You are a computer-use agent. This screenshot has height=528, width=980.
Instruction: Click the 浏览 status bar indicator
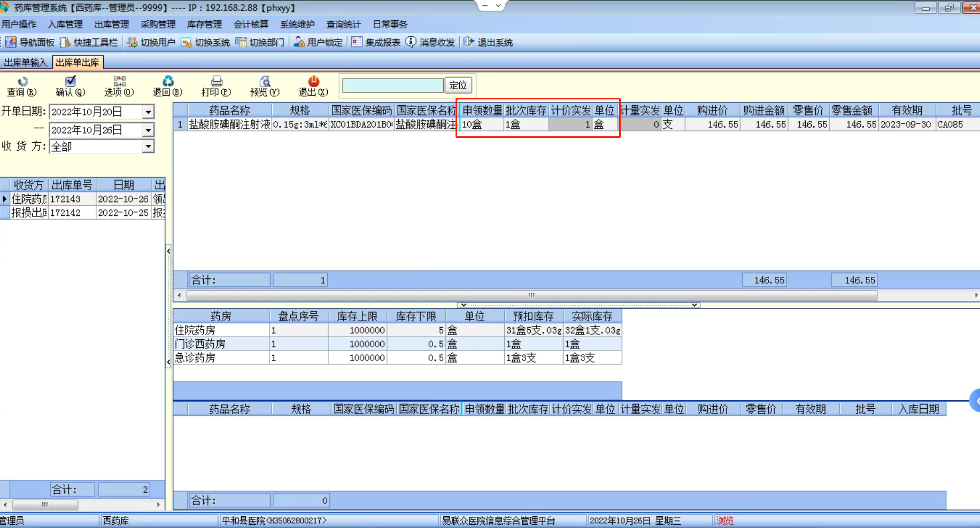725,521
